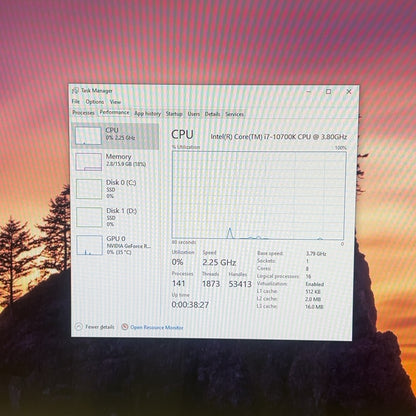Click the Task Manager title bar icon
416x416 pixels.
76,91
